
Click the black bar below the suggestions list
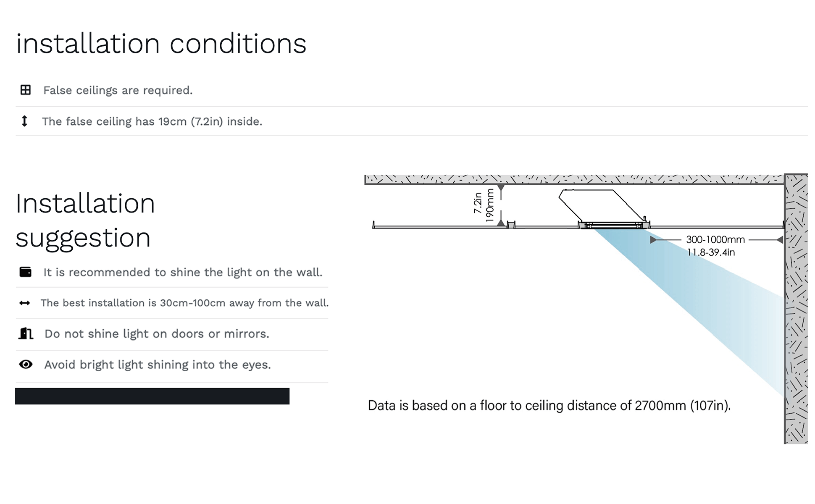tap(152, 396)
